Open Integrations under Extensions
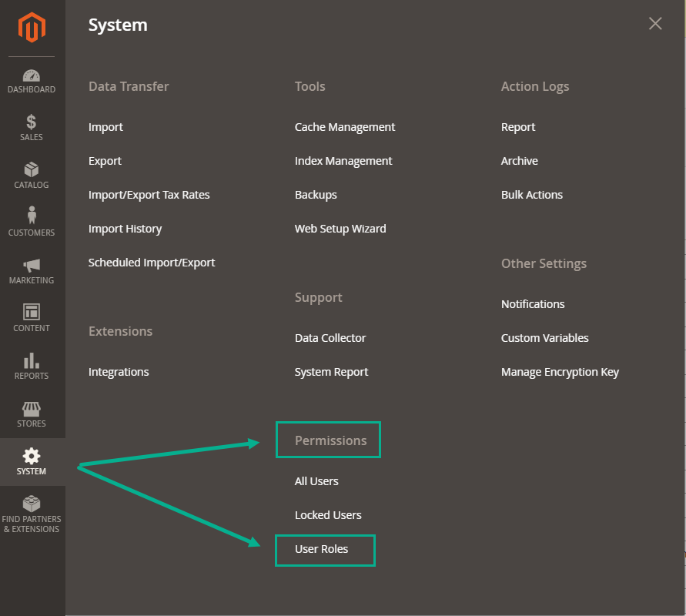This screenshot has height=616, width=686. pos(119,372)
